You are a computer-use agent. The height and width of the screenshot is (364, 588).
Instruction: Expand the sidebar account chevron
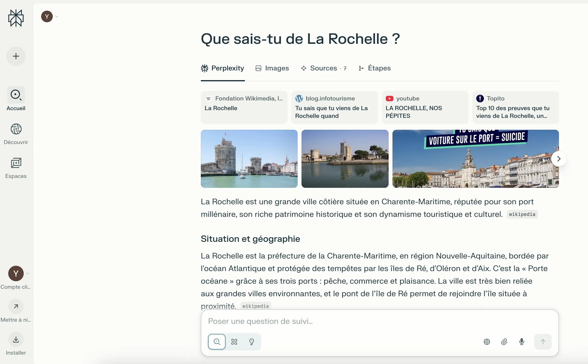coord(28,273)
